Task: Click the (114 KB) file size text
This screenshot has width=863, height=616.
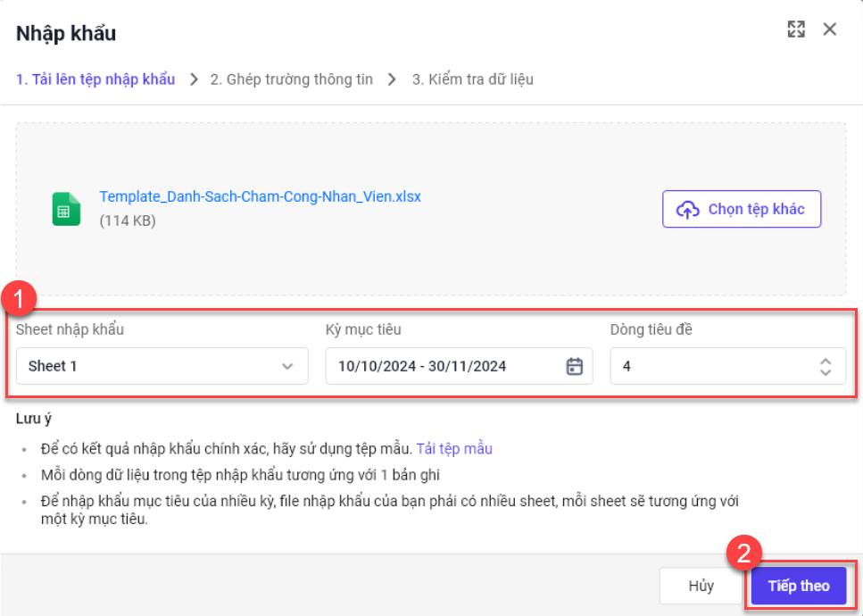Action: click(128, 221)
